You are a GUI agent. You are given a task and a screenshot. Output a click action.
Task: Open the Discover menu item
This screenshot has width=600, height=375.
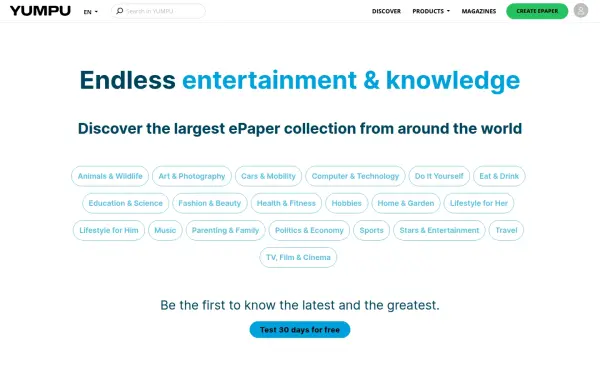point(386,11)
